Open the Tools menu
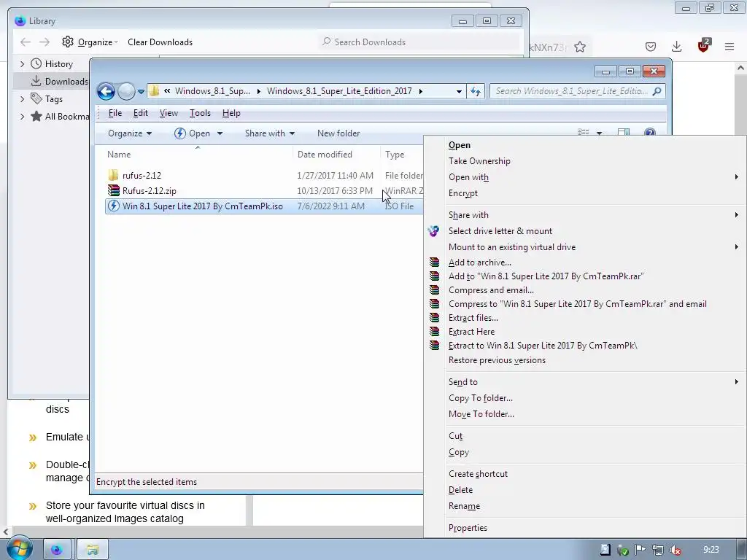 [200, 113]
